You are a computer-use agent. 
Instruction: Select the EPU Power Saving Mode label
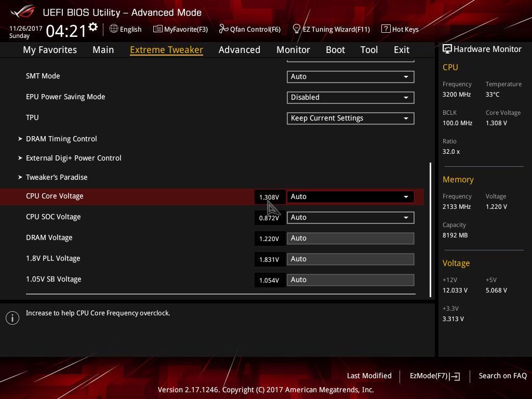pyautogui.click(x=65, y=97)
